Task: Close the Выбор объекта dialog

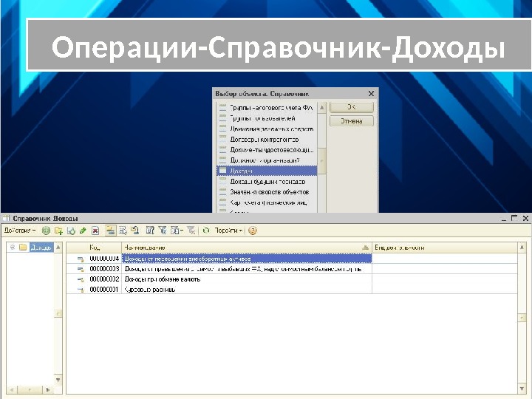Action: coord(371,94)
